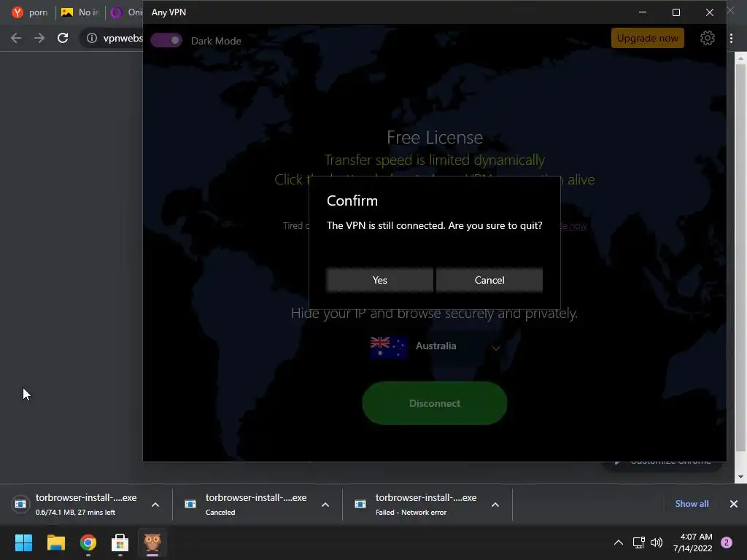Screen dimensions: 747x560
Task: Click the Canceled torbrowser download file icon
Action: click(190, 504)
